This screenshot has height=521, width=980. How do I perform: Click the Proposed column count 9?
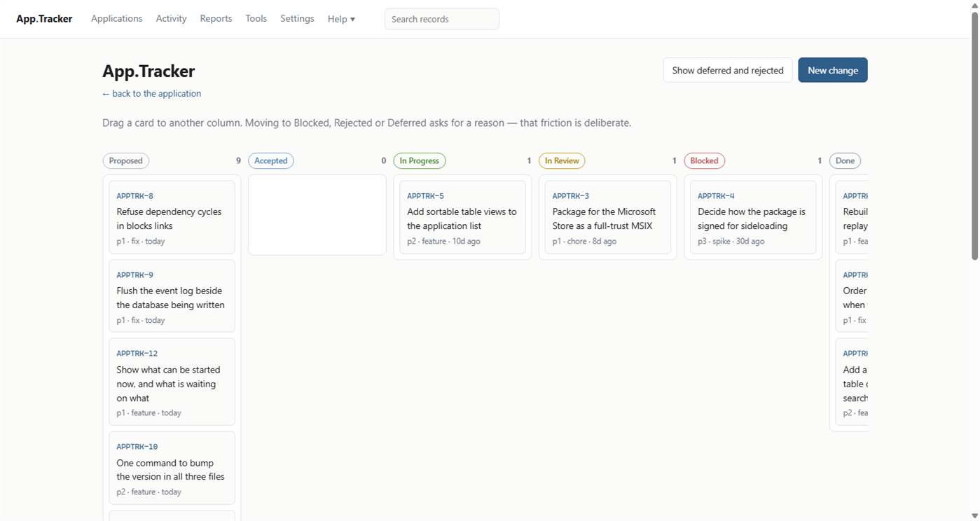pyautogui.click(x=238, y=161)
